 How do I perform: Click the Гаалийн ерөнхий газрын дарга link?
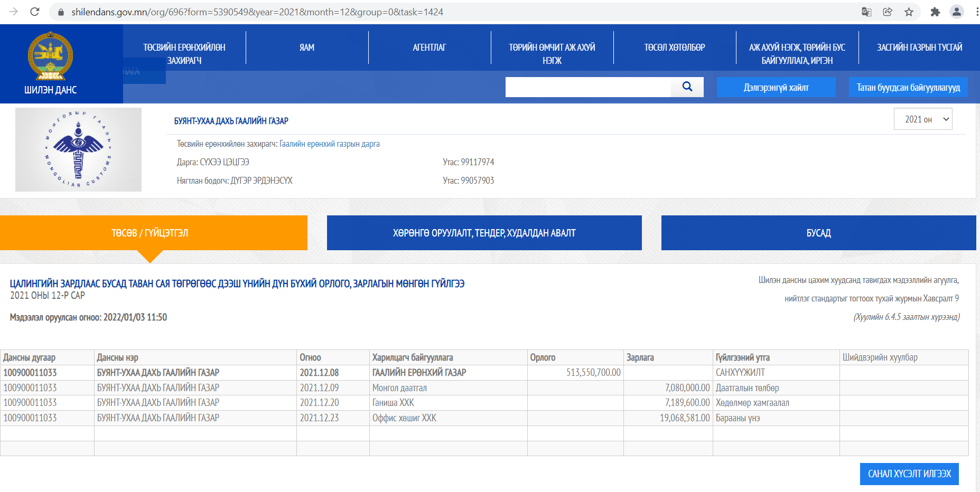tap(329, 144)
